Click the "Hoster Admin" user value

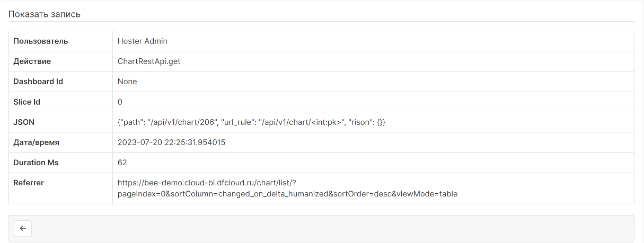point(143,41)
